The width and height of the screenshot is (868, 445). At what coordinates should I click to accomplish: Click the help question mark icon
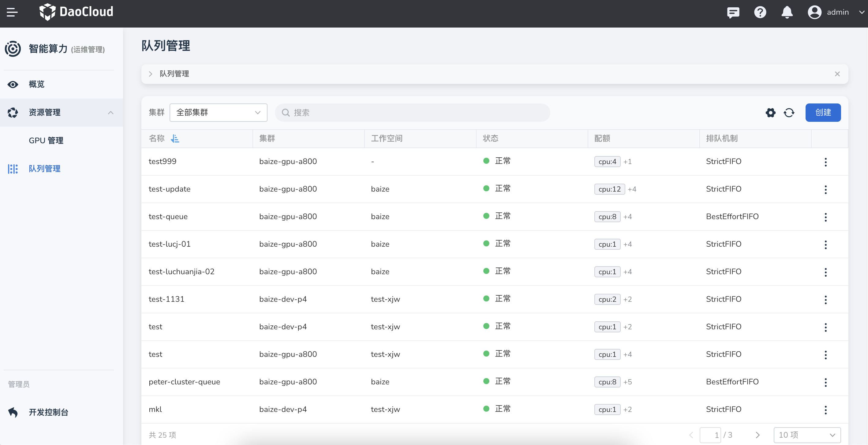click(760, 13)
